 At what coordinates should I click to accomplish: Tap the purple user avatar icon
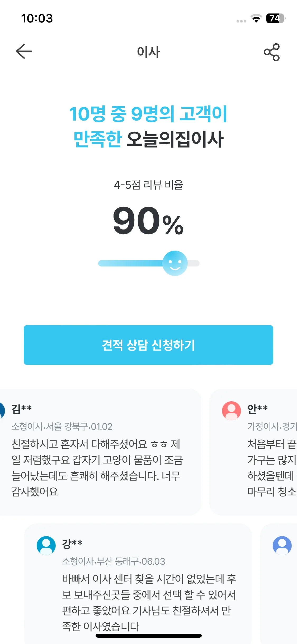282,546
